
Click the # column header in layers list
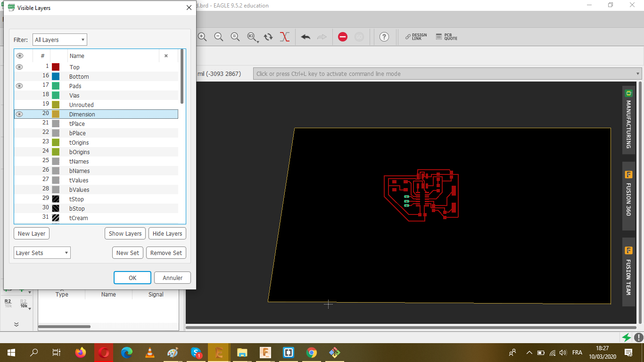(42, 56)
